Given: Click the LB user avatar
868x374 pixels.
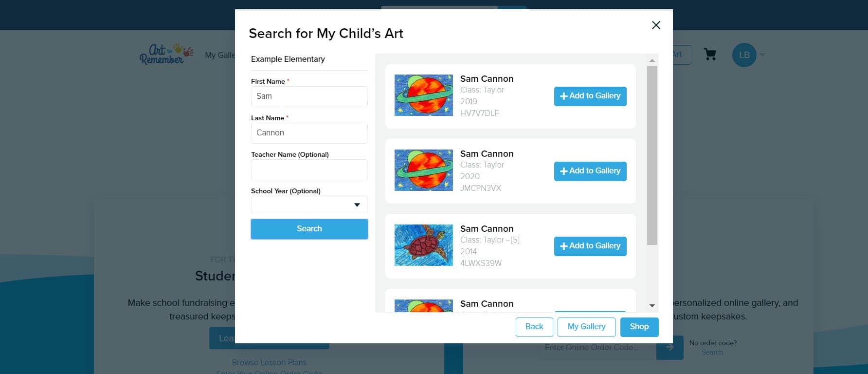Looking at the screenshot, I should pyautogui.click(x=744, y=55).
